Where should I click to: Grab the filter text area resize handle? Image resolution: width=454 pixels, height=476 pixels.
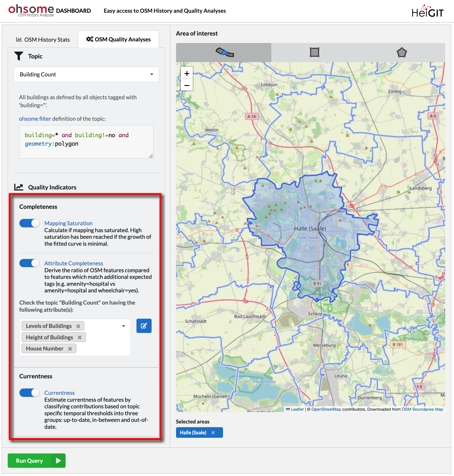pos(151,156)
